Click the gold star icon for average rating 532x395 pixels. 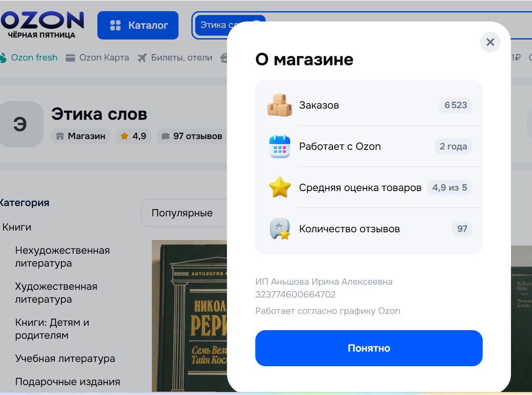[x=280, y=188]
